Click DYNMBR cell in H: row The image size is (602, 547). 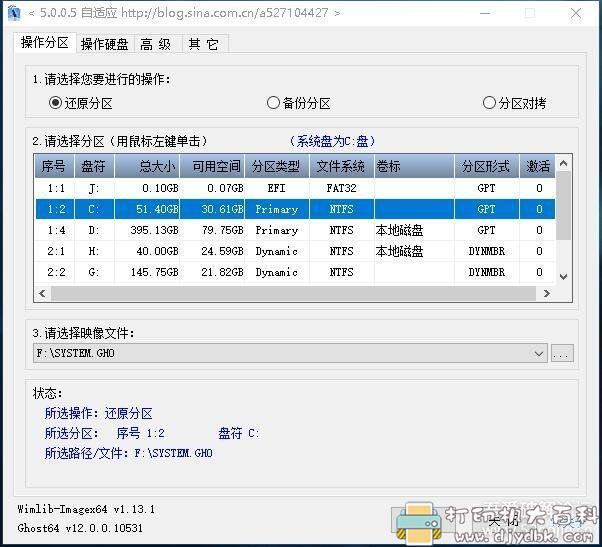(486, 251)
